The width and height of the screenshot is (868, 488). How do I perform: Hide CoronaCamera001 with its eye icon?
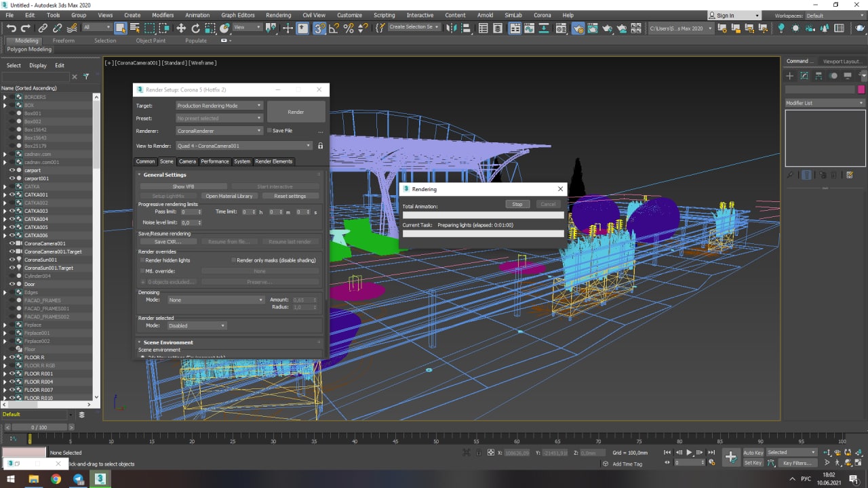12,243
